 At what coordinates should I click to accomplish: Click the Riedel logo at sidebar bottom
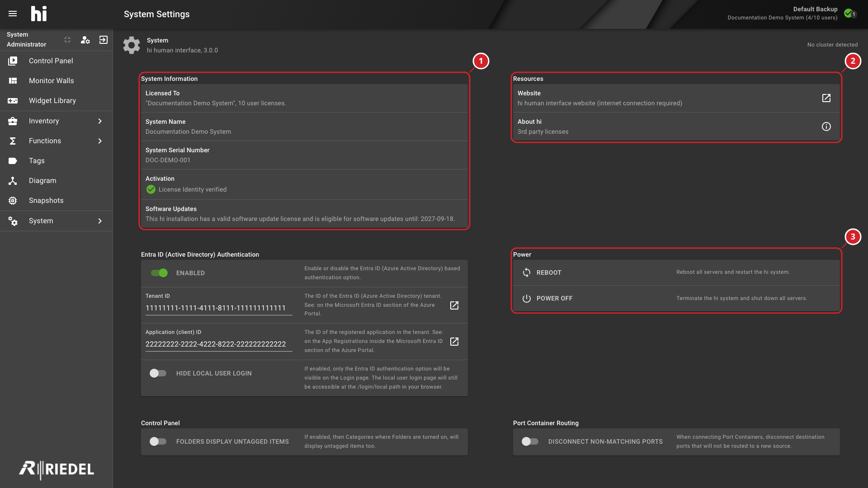click(x=57, y=469)
